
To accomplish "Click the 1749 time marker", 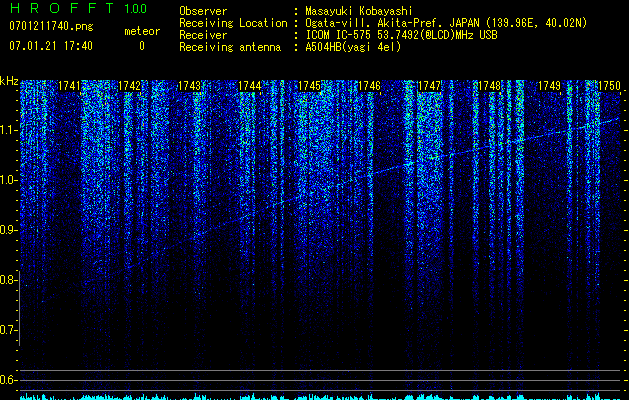I will point(549,86).
